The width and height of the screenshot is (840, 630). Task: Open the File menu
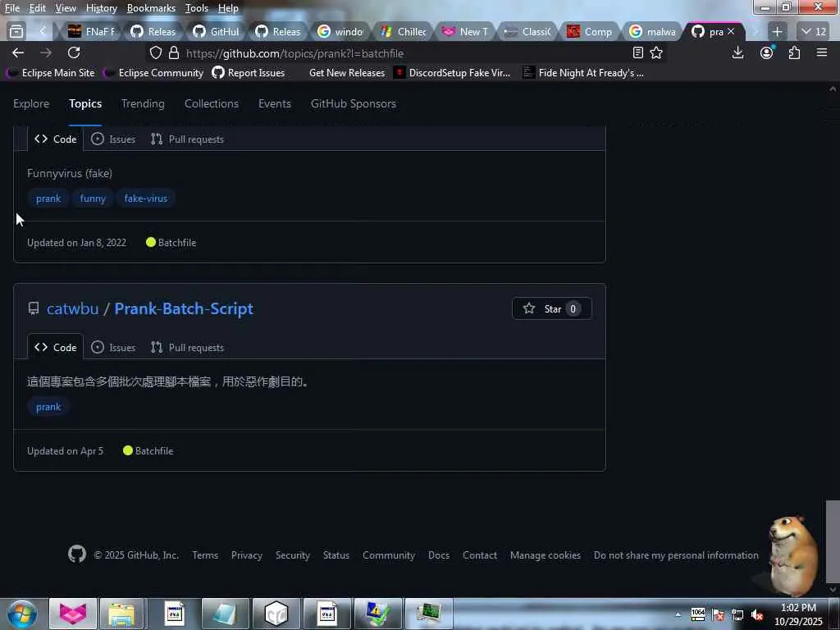click(11, 8)
